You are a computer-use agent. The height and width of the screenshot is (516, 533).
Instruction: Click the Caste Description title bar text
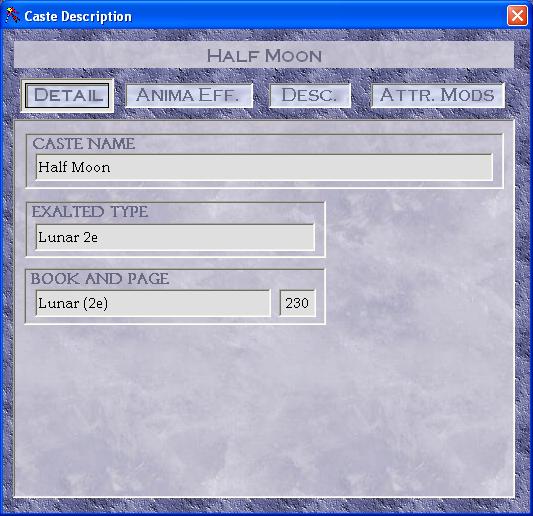78,16
